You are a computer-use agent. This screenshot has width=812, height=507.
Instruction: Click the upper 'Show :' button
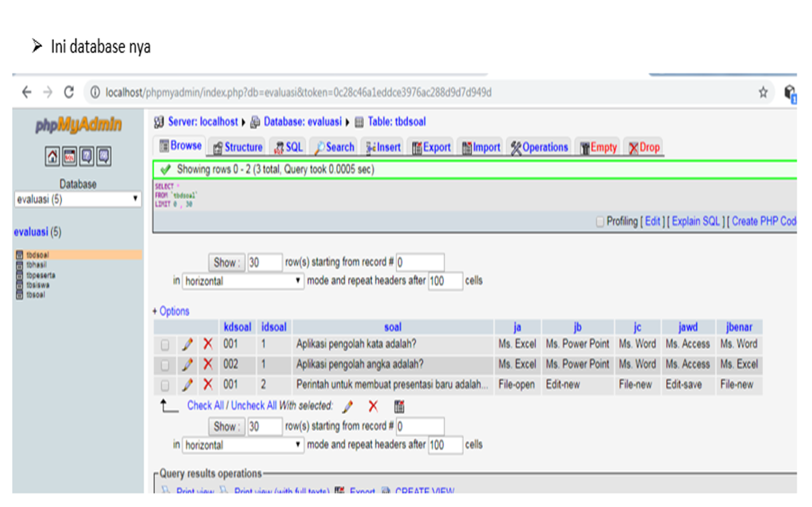[x=226, y=263]
